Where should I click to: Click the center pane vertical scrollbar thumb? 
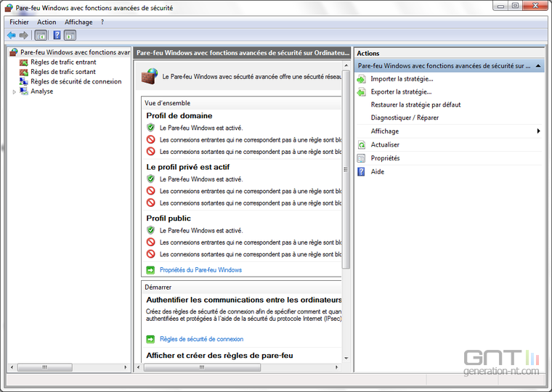click(x=346, y=169)
